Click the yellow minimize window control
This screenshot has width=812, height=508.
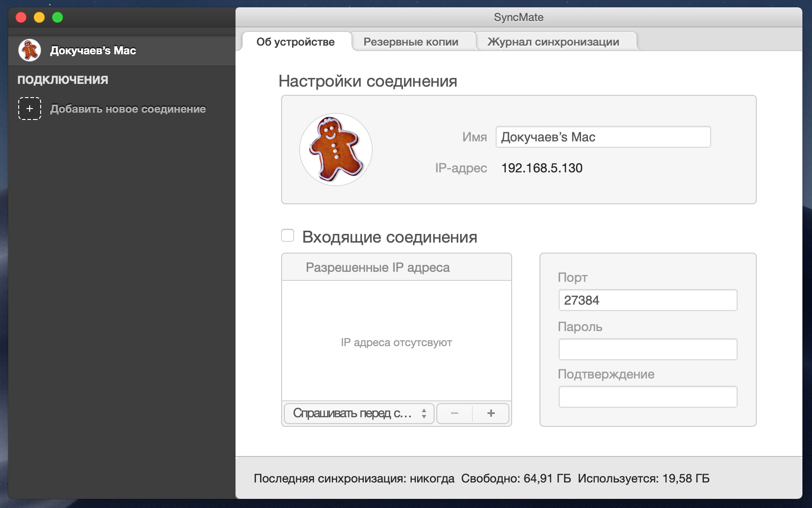[x=39, y=17]
